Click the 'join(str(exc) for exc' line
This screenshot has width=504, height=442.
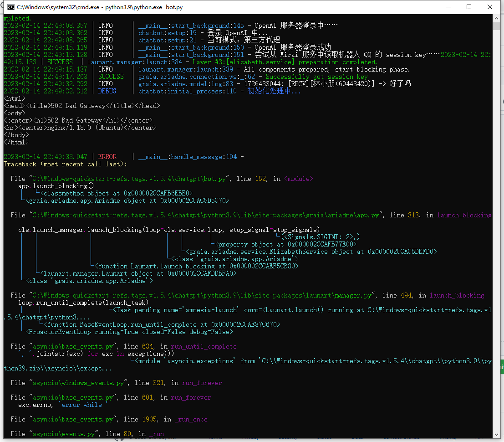pos(96,354)
